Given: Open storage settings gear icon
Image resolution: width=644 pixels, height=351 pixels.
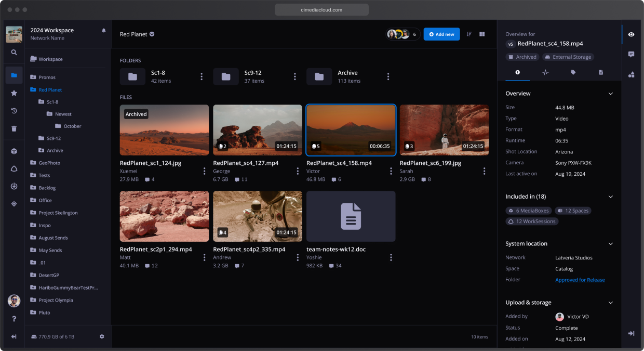Looking at the screenshot, I should (102, 336).
